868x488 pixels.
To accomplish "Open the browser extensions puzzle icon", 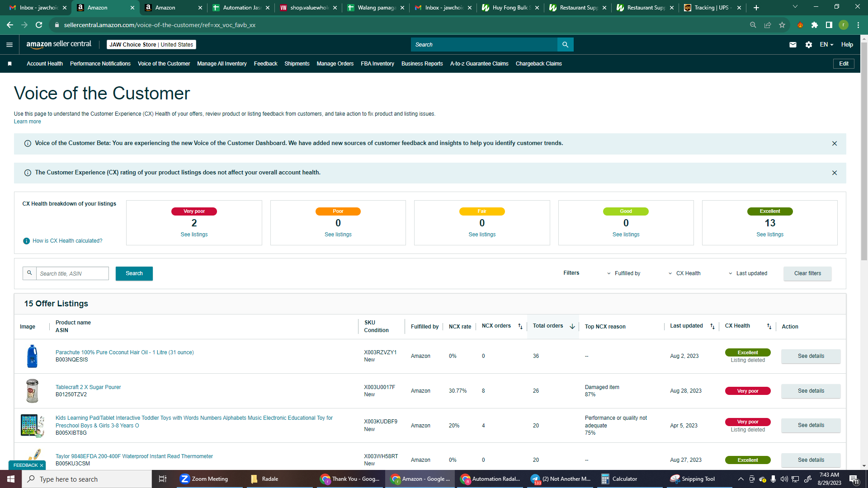I will point(815,25).
